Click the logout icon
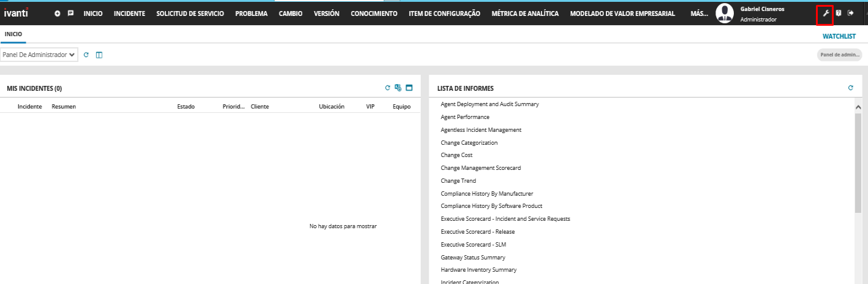Viewport: 868px width, 284px height. 850,13
